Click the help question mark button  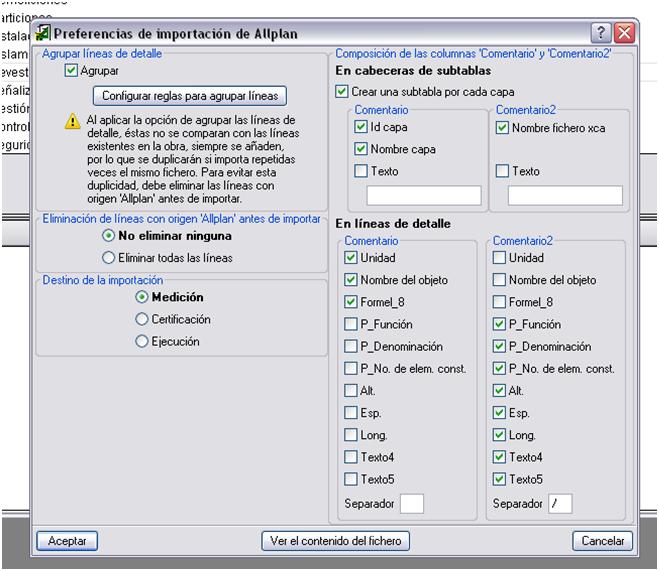[x=601, y=33]
